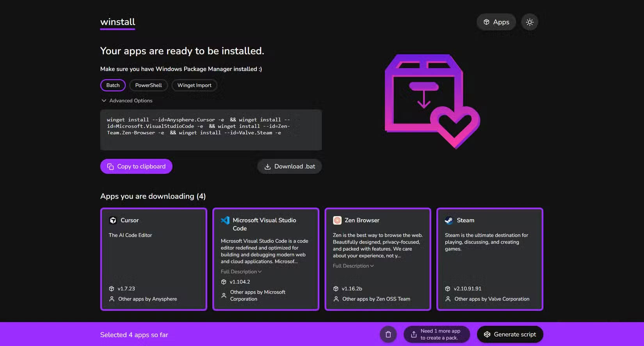Download the .bat file

(290, 166)
